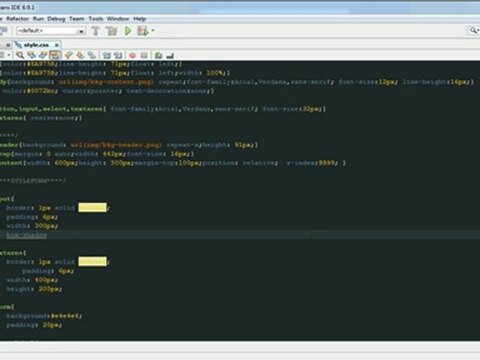Screen dimensions: 480x360
Task: Click Previous Bookmark icon
Action: pyautogui.click(x=69, y=55)
